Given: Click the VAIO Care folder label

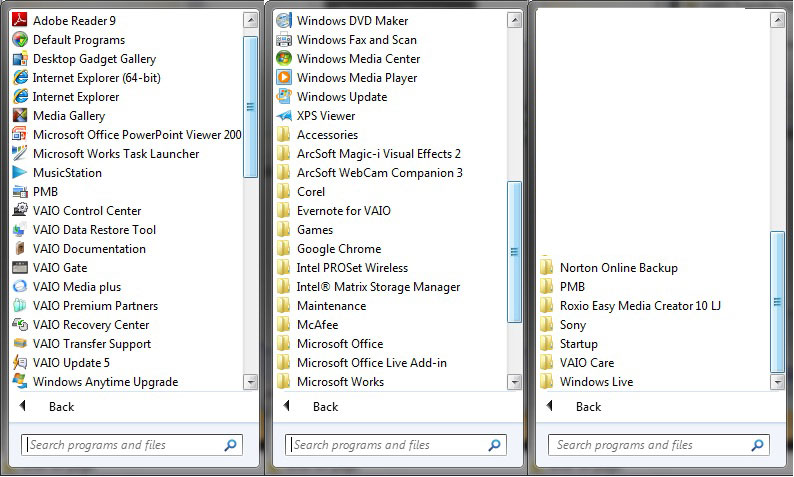Looking at the screenshot, I should pyautogui.click(x=587, y=363).
